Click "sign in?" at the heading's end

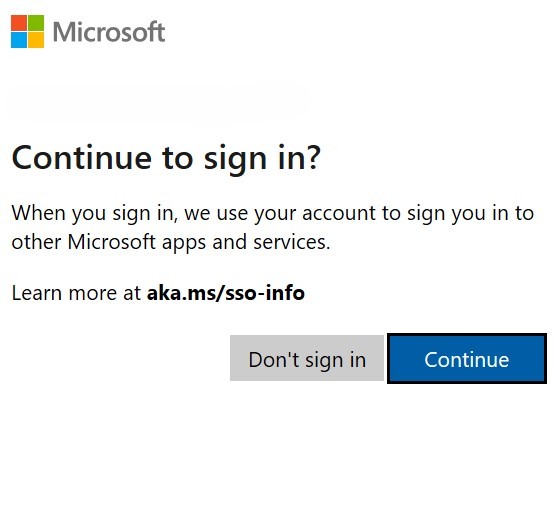pyautogui.click(x=262, y=159)
